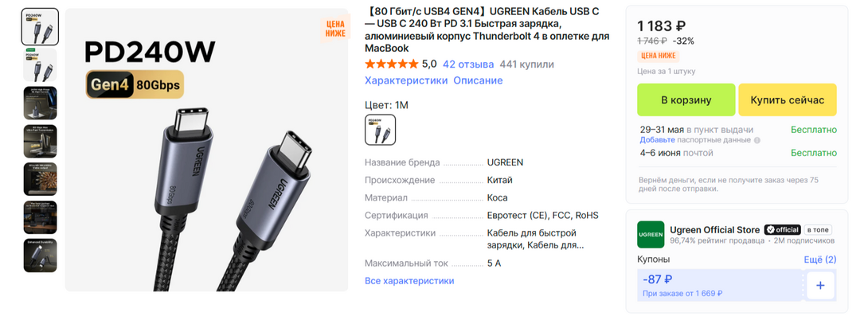This screenshot has width=868, height=324.
Task: Jump to Описание section
Action: (478, 80)
